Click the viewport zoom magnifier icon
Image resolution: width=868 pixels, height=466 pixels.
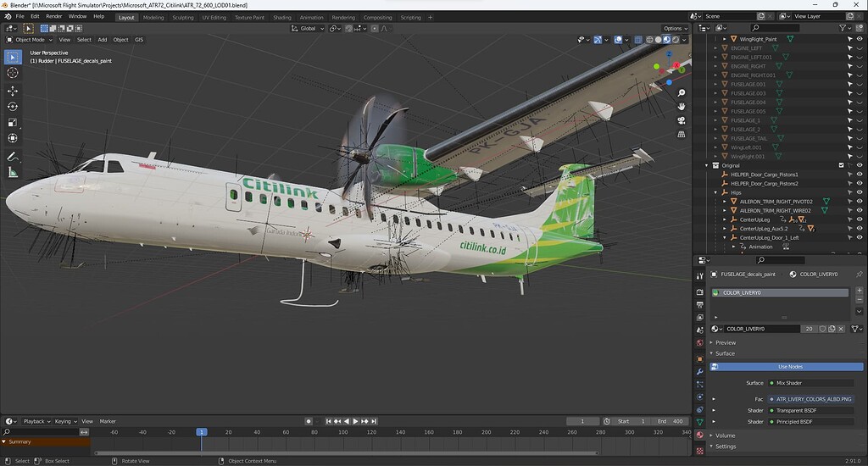pos(682,93)
